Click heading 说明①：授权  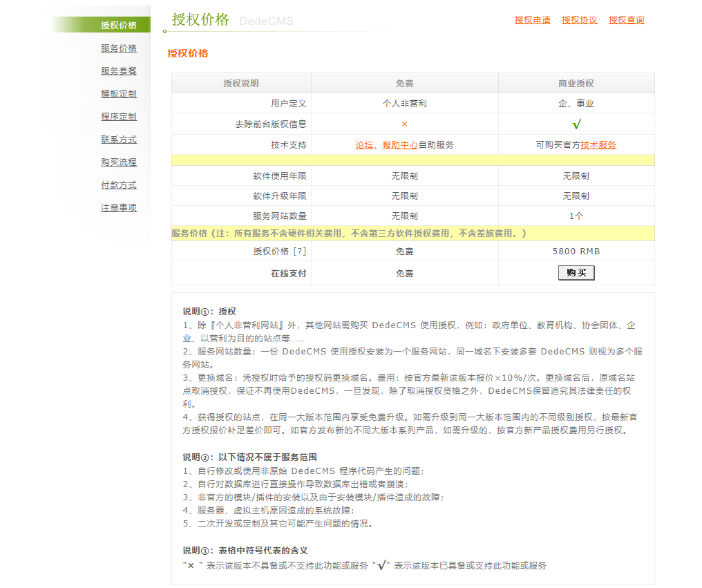coord(209,311)
